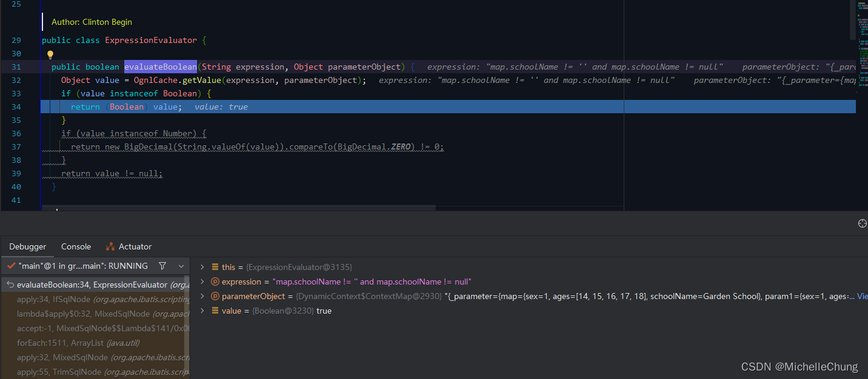Switch to the Debugger tab
This screenshot has width=868, height=379.
(x=27, y=246)
